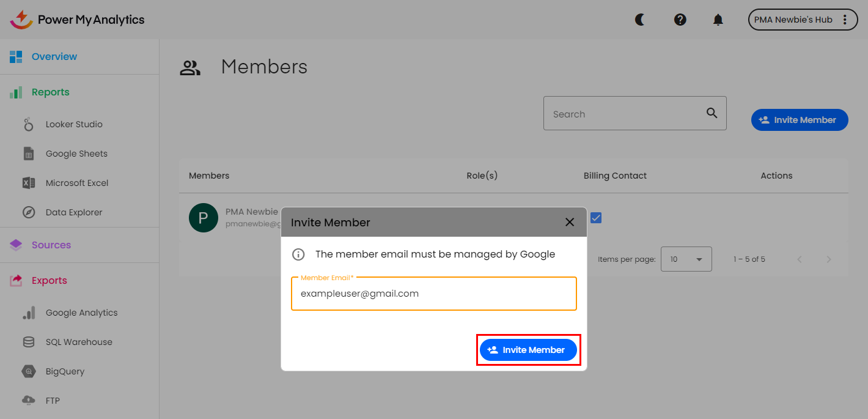
Task: Open the Overview section
Action: pyautogui.click(x=54, y=56)
